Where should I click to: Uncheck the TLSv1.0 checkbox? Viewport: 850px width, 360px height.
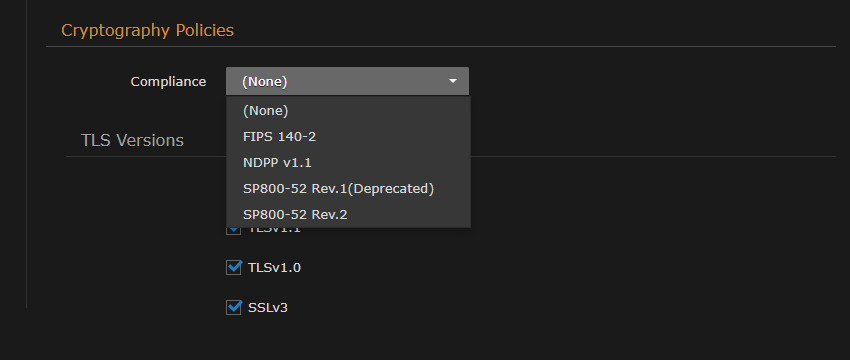tap(234, 267)
